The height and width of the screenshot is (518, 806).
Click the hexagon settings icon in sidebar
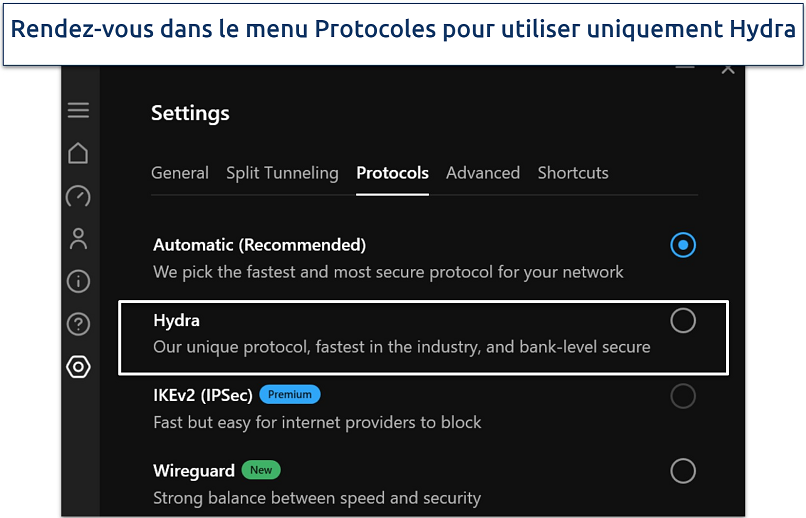78,367
